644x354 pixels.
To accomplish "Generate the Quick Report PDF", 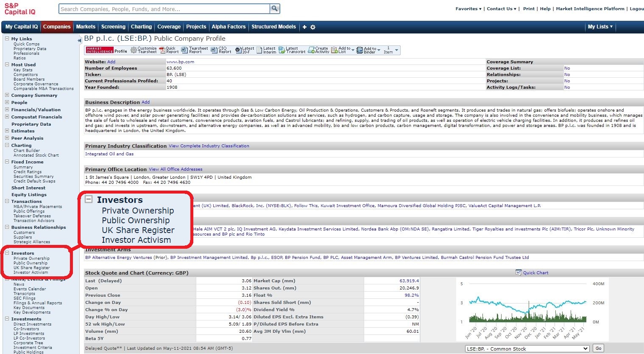I will (x=162, y=50).
